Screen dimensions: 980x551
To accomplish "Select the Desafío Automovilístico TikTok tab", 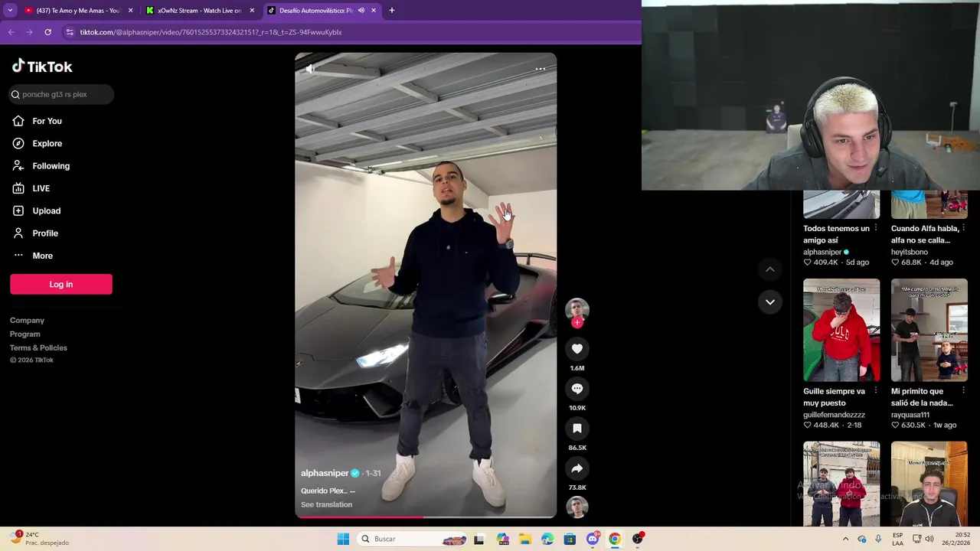I will click(x=314, y=11).
